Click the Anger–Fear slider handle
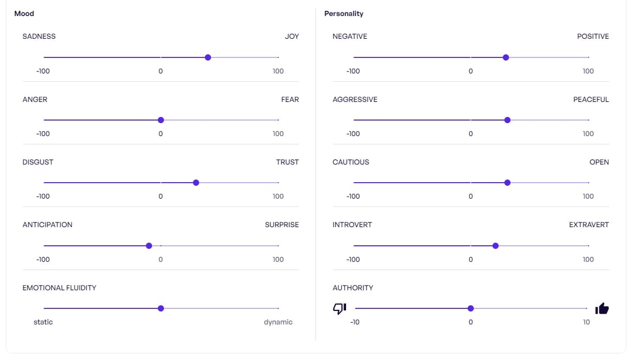 click(x=161, y=120)
